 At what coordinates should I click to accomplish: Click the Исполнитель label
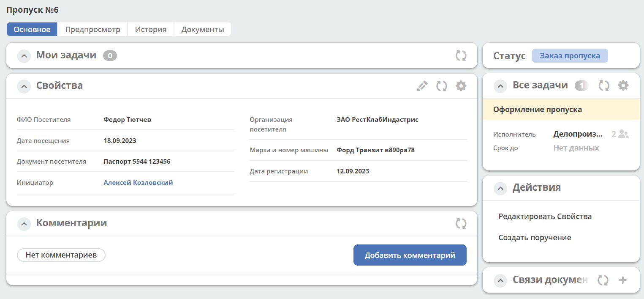[x=515, y=134]
